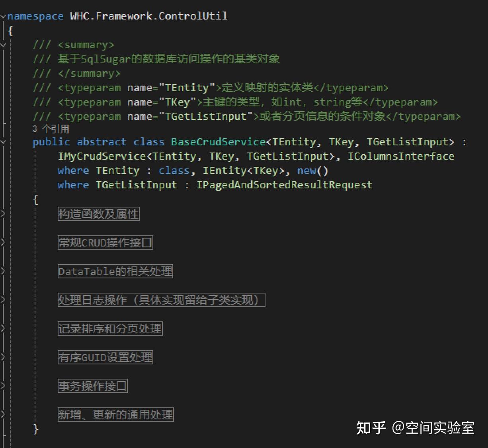Click the IPagedAndSortedResultRequest constraint type

point(285,185)
